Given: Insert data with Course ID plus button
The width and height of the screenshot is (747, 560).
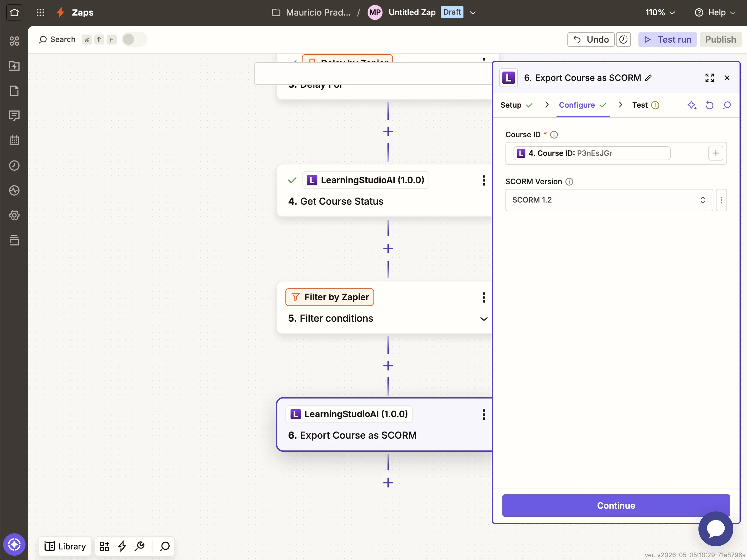Looking at the screenshot, I should (x=716, y=153).
